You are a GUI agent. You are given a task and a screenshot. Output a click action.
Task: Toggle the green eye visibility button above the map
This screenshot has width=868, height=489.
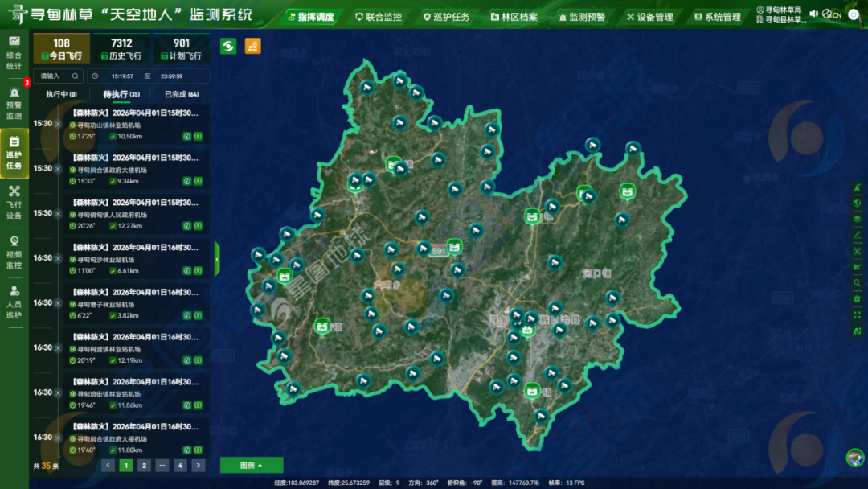227,47
